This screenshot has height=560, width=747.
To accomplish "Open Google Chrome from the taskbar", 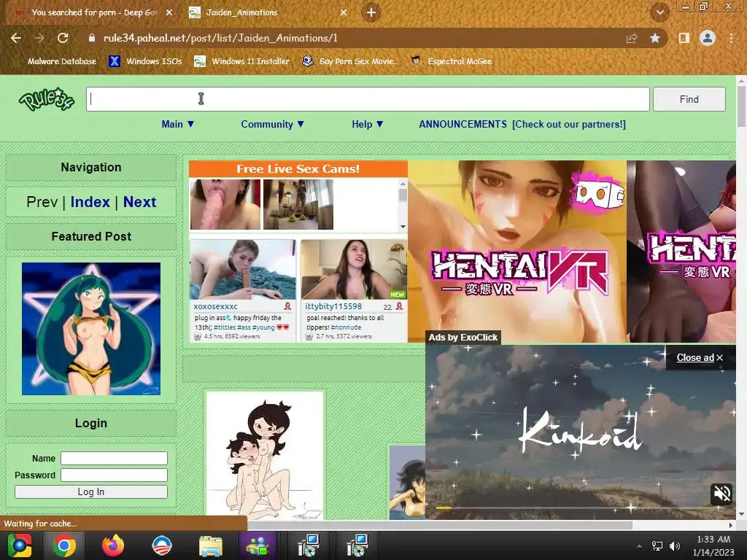I will [x=63, y=545].
